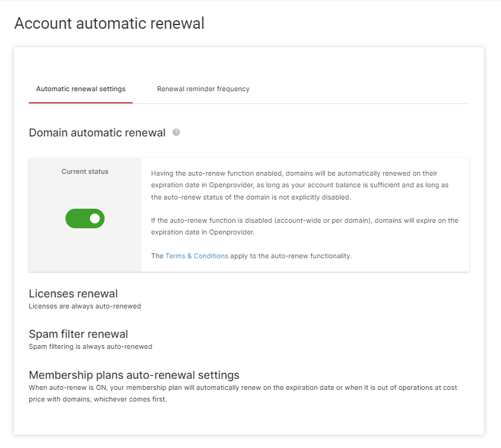Click the Licenses renewal heading
This screenshot has height=448, width=501.
click(x=73, y=294)
